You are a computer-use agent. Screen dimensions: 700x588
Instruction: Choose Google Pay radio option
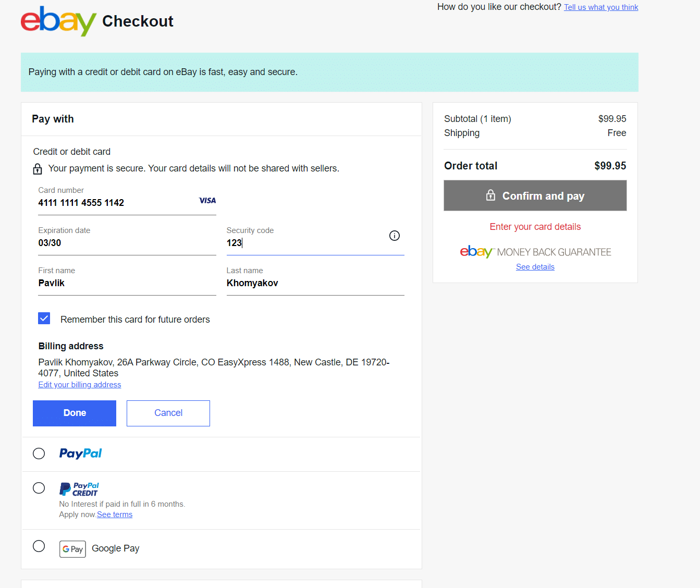[39, 546]
